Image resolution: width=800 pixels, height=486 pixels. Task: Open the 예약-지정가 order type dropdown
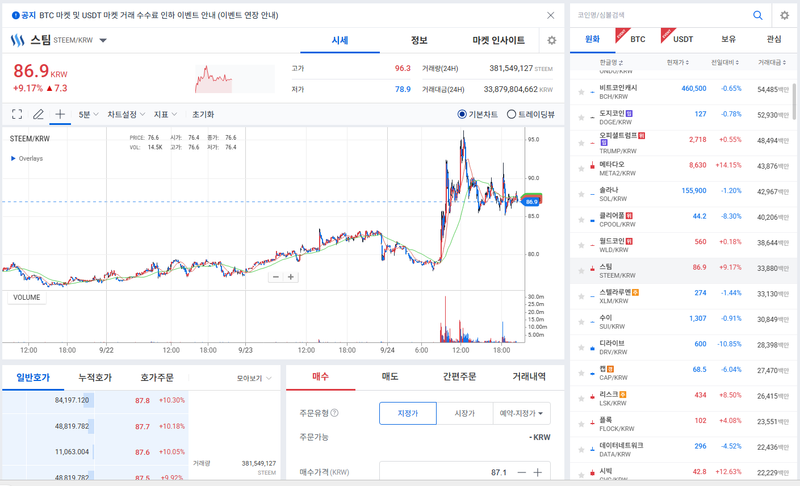click(x=521, y=413)
